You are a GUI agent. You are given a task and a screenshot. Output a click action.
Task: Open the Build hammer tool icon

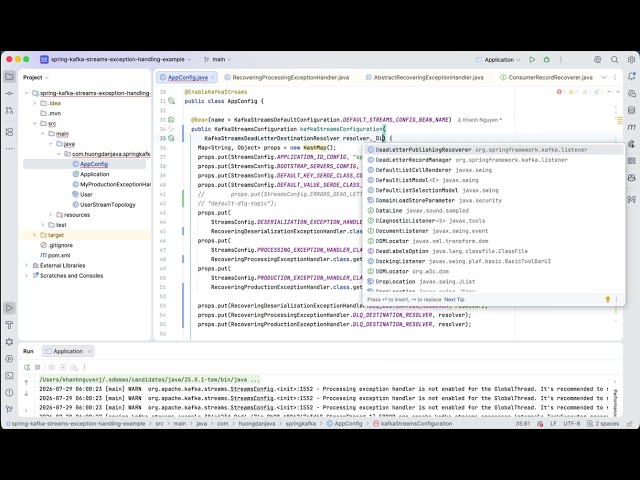9,325
